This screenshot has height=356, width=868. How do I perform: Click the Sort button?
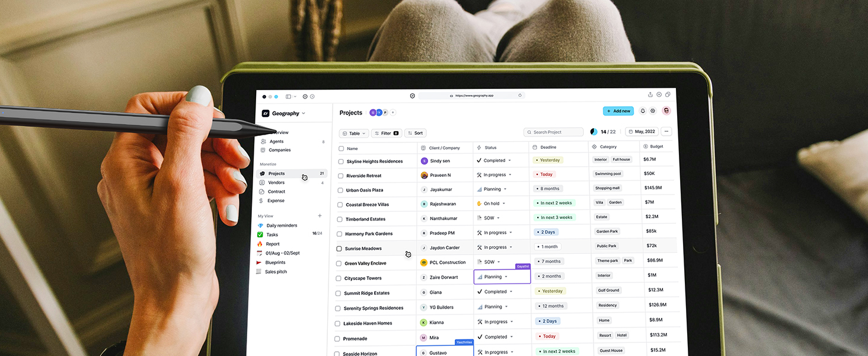tap(415, 133)
